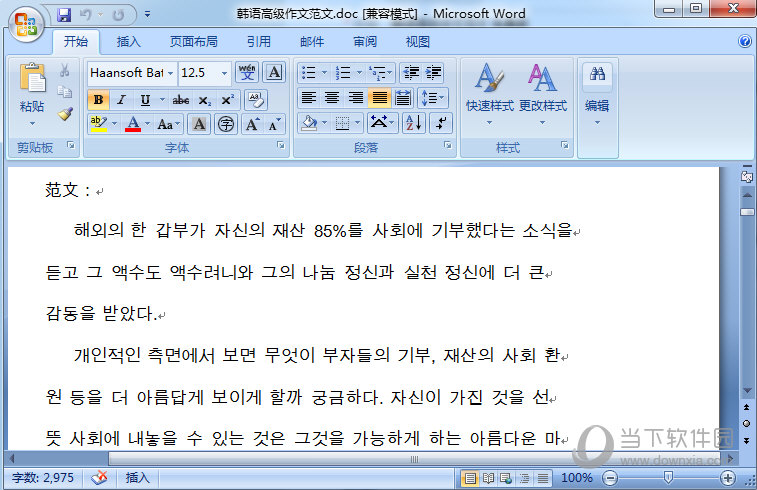
Task: Open the Change Case Aa menu
Action: click(x=168, y=124)
